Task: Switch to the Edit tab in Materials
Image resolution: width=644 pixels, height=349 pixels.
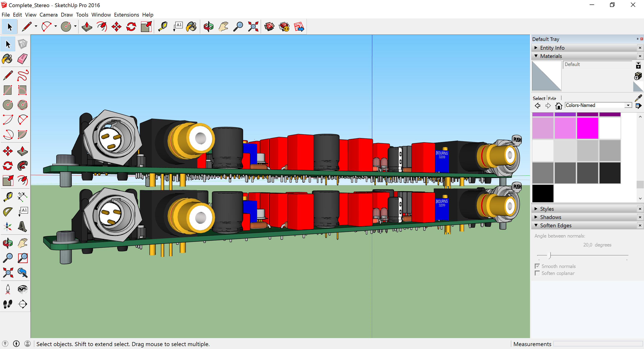Action: [x=552, y=98]
